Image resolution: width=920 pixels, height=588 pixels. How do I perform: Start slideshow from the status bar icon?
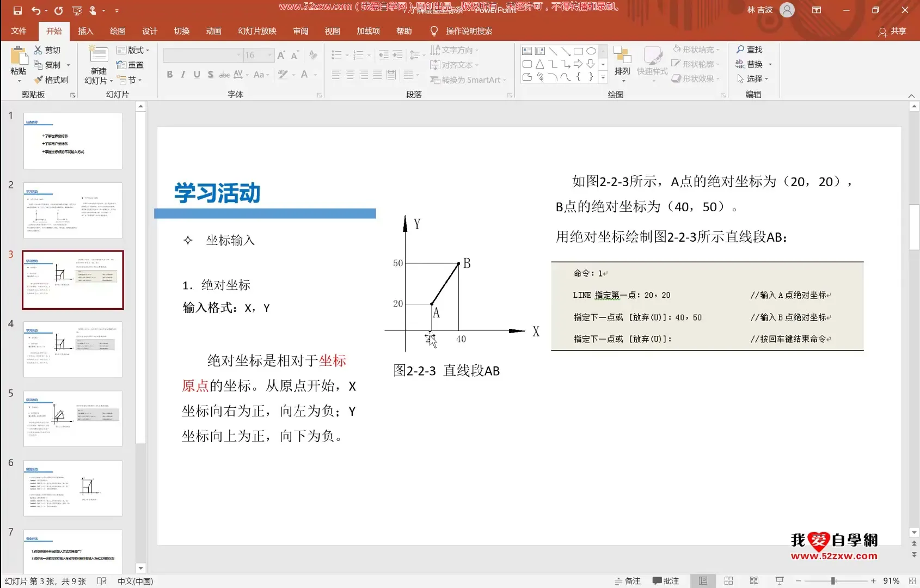(x=780, y=580)
